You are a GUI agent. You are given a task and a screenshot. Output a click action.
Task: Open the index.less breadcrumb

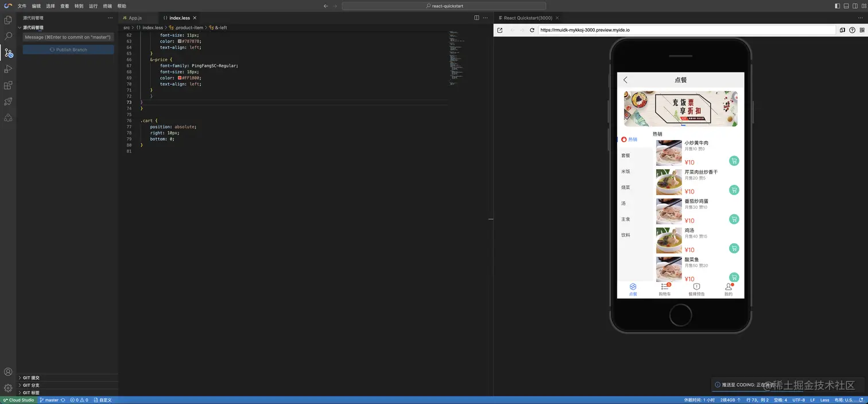click(x=149, y=28)
